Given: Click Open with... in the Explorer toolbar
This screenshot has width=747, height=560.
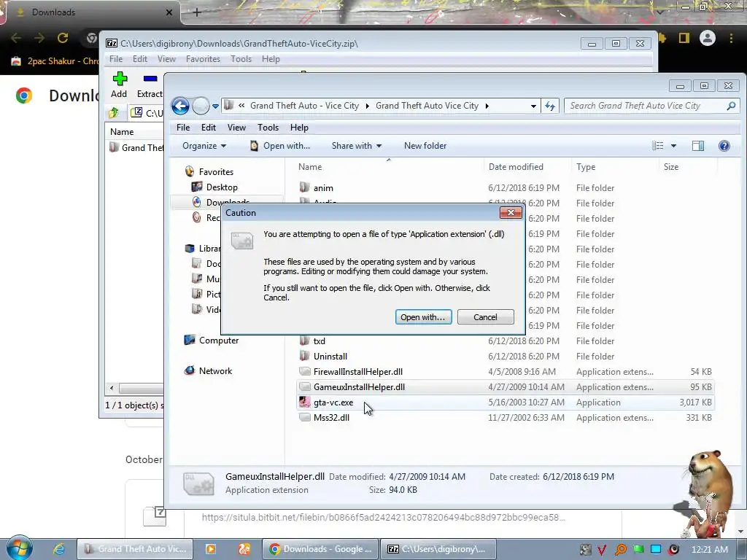Looking at the screenshot, I should pyautogui.click(x=280, y=146).
